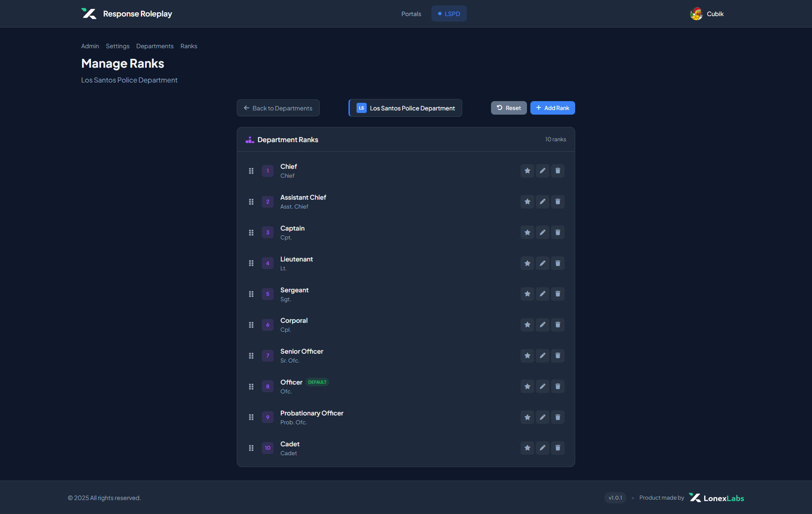Click the star on Officer row
Screen dimensions: 812x514
[527, 386]
